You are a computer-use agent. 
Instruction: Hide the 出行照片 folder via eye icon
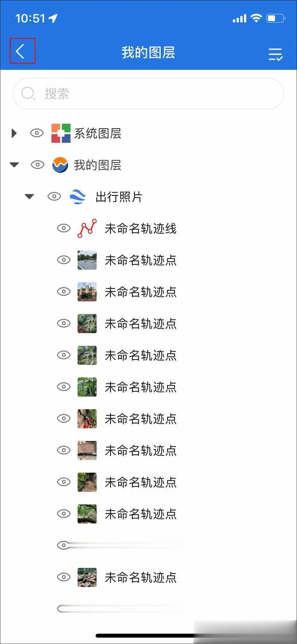(x=54, y=197)
